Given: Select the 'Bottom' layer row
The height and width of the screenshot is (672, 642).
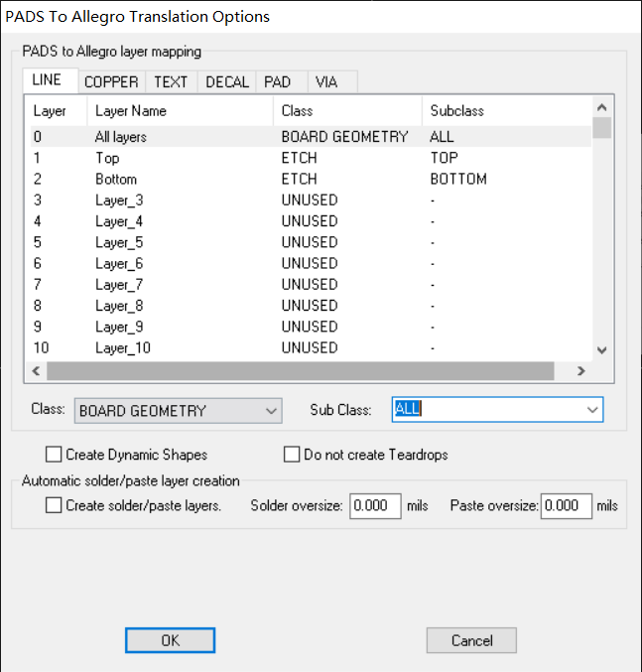Looking at the screenshot, I should 311,179.
